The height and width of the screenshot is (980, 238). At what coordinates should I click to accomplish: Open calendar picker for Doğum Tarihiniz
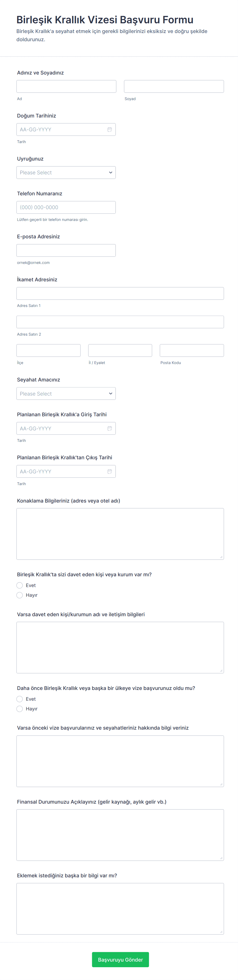point(110,129)
